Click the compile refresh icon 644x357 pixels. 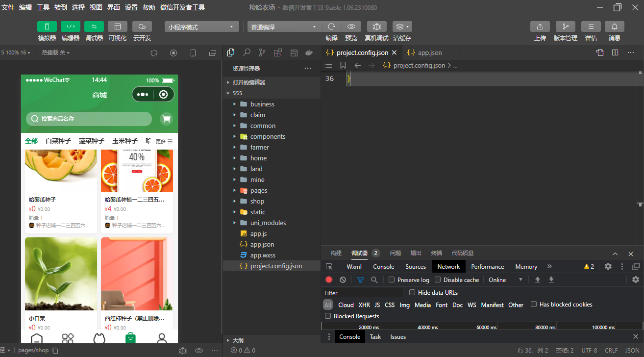[x=332, y=26]
